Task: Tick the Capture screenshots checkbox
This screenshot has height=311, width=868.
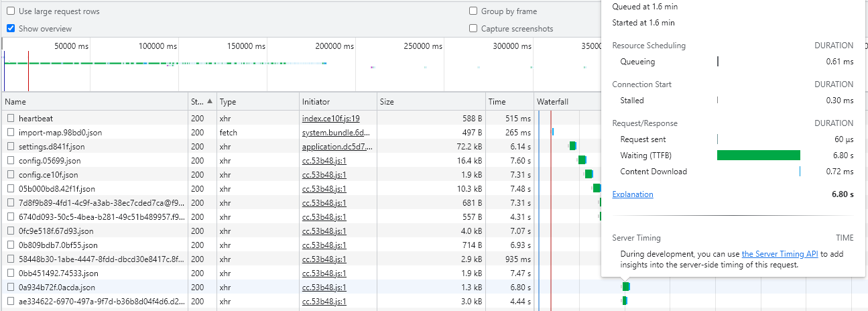Action: pyautogui.click(x=473, y=29)
